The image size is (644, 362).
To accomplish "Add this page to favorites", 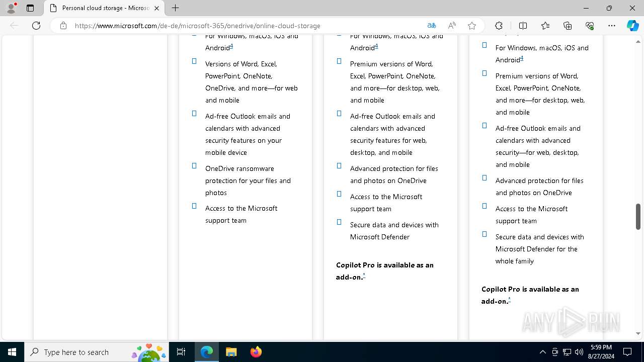I will (x=472, y=26).
